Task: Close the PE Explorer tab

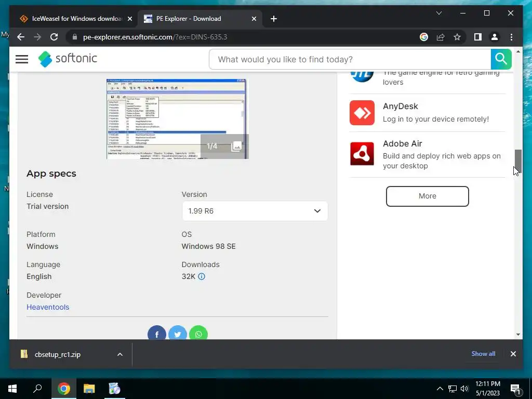Action: (x=254, y=19)
